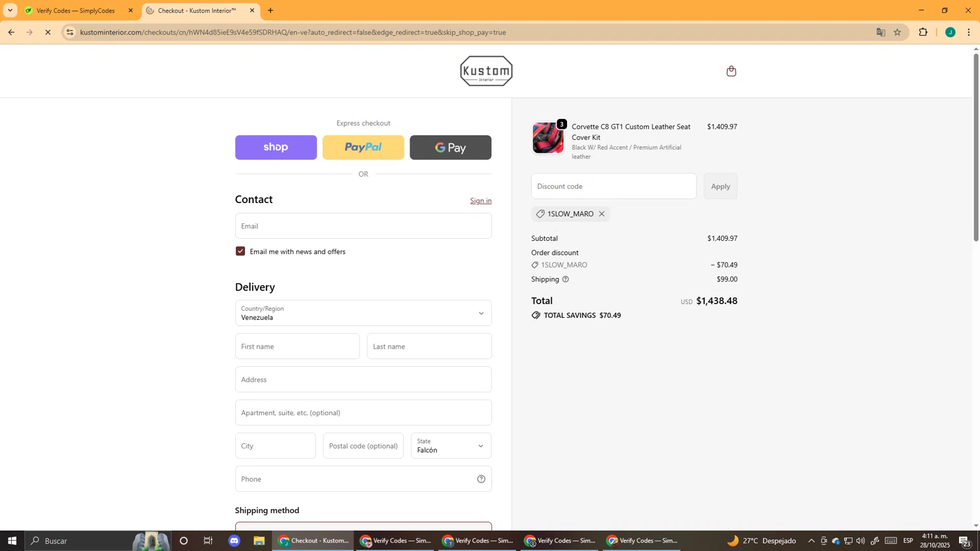Open File Explorer from the taskbar

[259, 541]
